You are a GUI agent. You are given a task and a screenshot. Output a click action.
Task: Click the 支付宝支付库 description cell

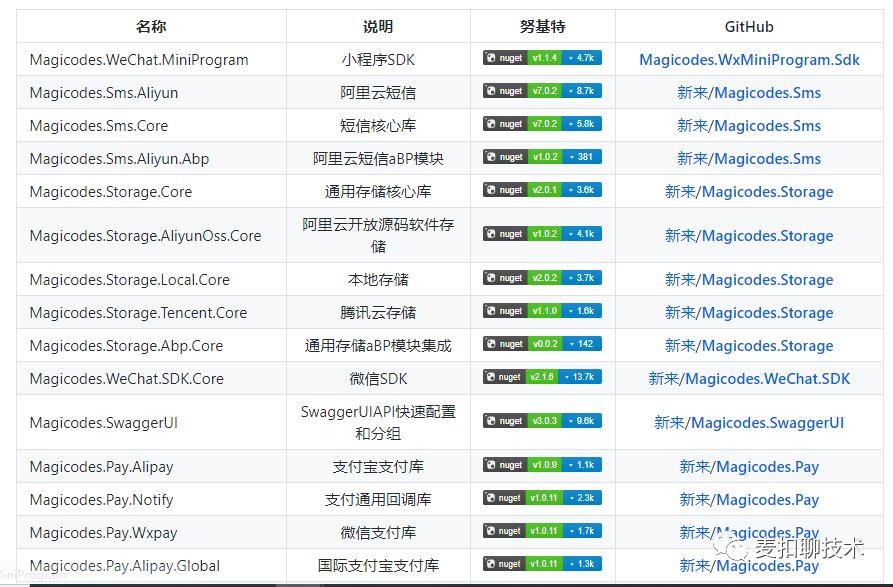point(378,466)
